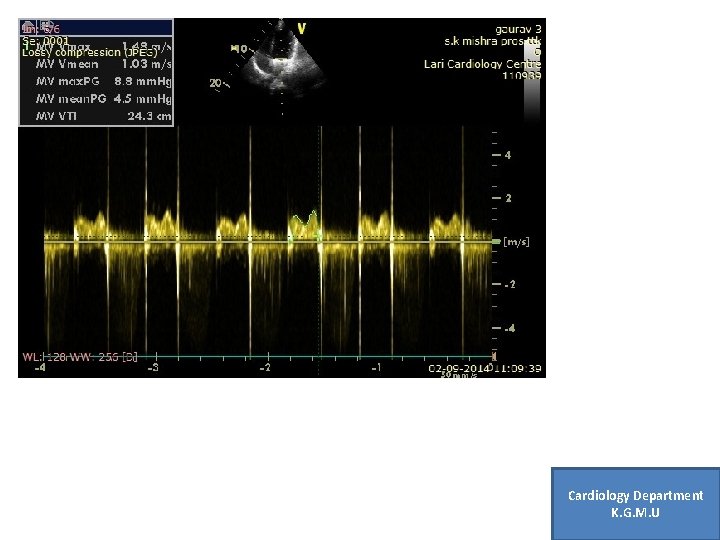Click the date 02-09-2014
The height and width of the screenshot is (540, 720).
point(458,368)
